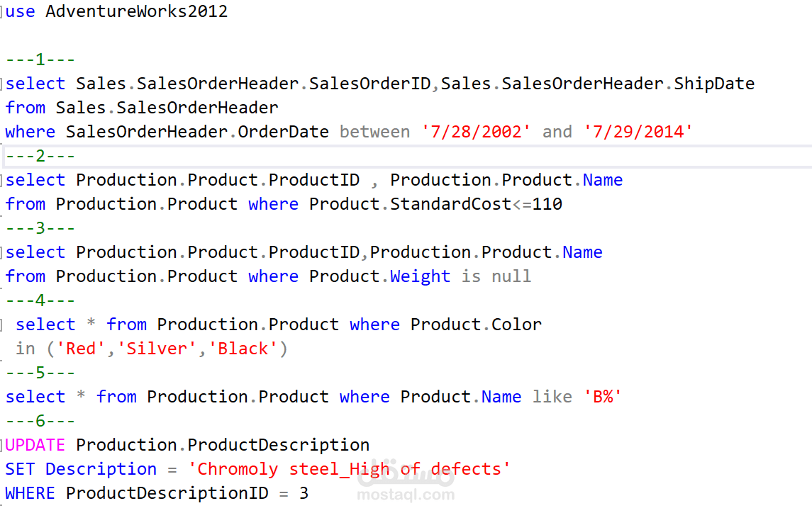Collapse the select Color query outline toggle
812x513 pixels.
pos(3,325)
